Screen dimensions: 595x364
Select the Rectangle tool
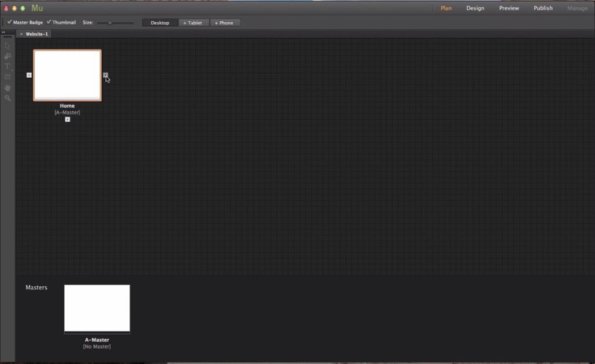(x=7, y=76)
